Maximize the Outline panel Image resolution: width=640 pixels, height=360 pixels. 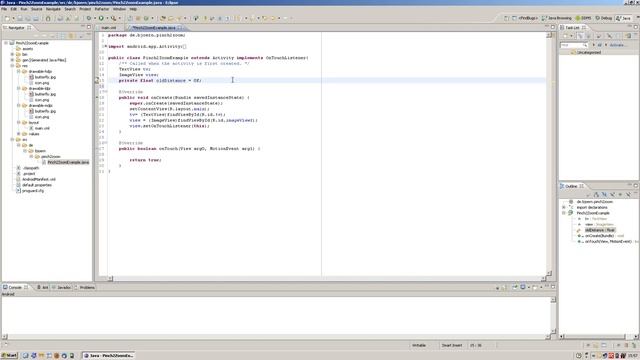pyautogui.click(x=636, y=185)
